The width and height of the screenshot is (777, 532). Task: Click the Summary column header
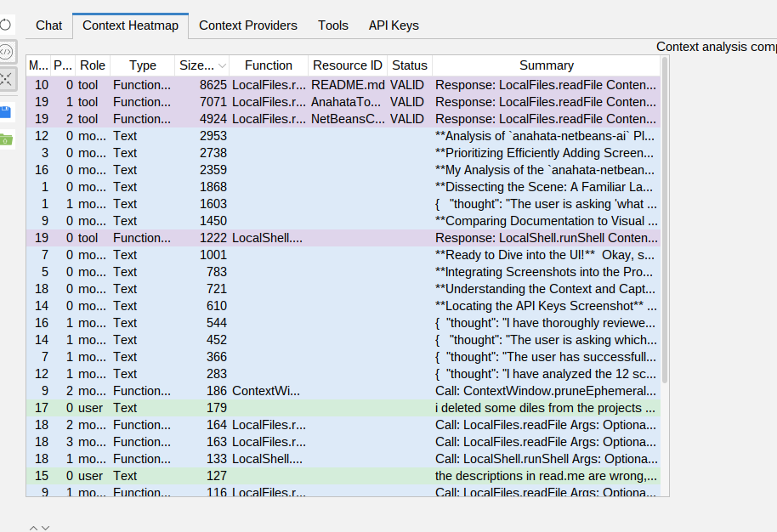[x=546, y=65]
